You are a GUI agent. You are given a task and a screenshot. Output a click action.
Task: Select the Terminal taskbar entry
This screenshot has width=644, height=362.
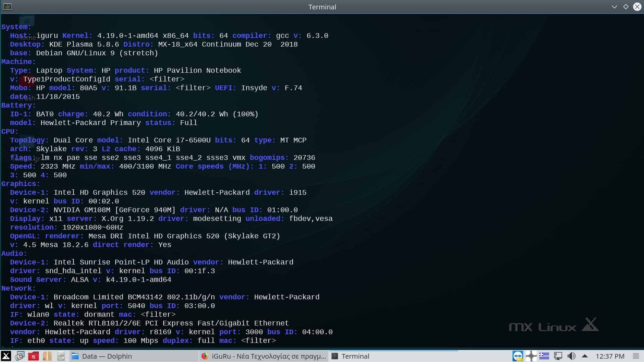[393, 356]
